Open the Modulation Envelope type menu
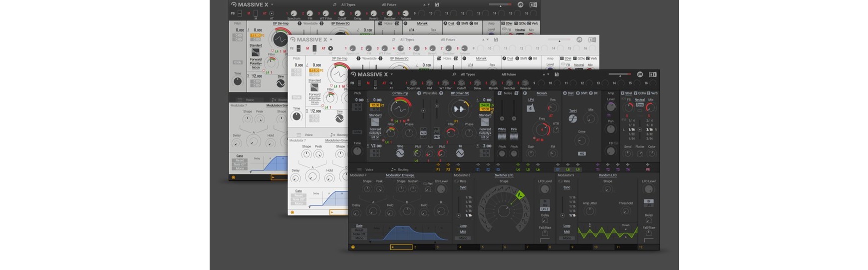The width and height of the screenshot is (868, 270). [400, 175]
